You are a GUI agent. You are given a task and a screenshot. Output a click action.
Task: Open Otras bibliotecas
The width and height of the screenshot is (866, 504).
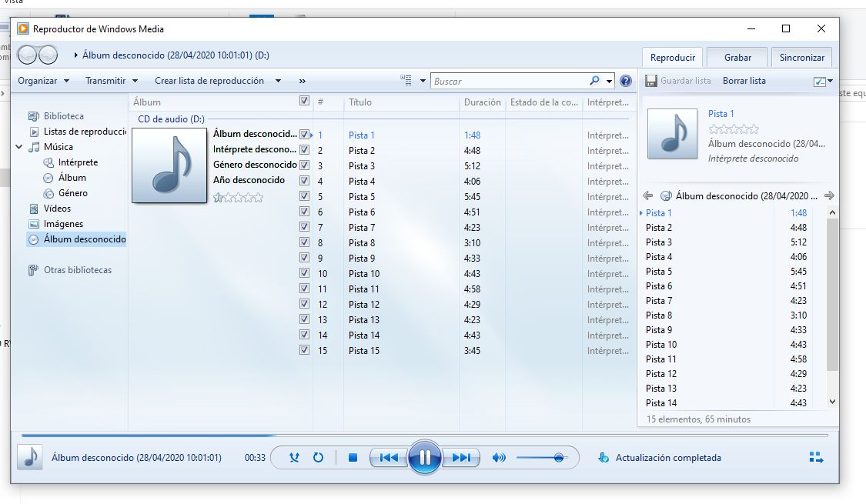pos(77,270)
